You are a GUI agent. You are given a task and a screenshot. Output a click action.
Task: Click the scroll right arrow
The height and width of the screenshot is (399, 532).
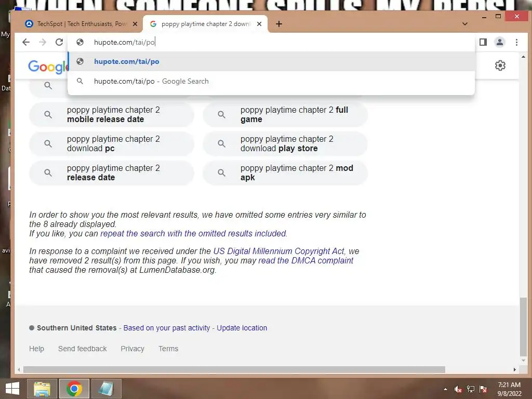(515, 369)
